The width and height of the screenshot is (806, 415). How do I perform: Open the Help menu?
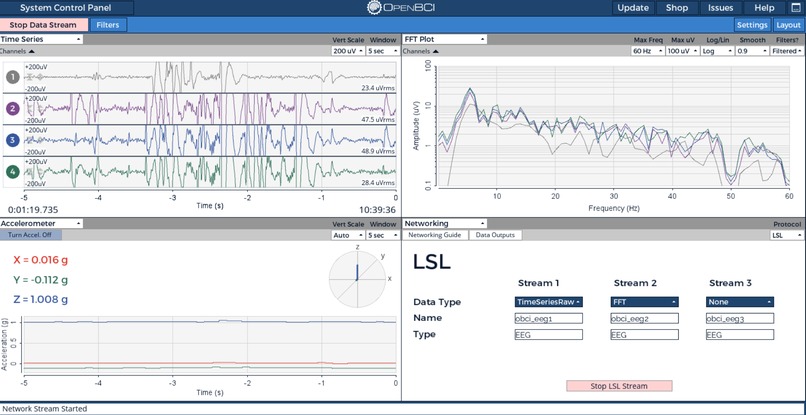764,8
